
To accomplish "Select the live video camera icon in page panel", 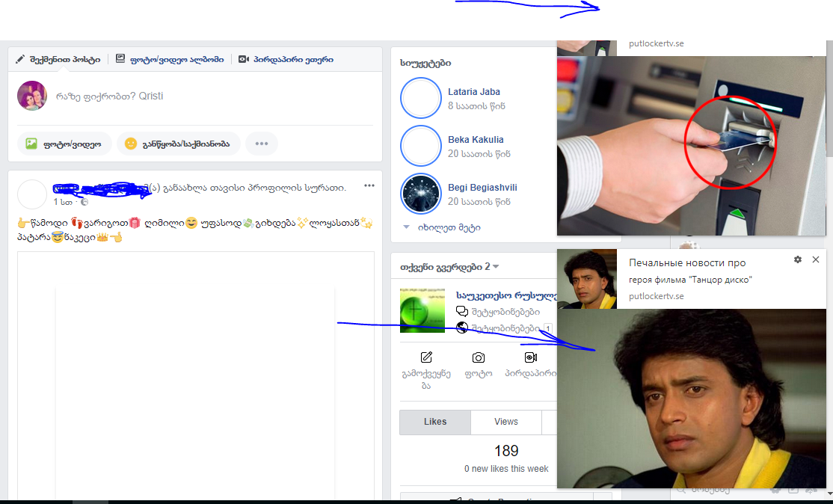I will [531, 357].
